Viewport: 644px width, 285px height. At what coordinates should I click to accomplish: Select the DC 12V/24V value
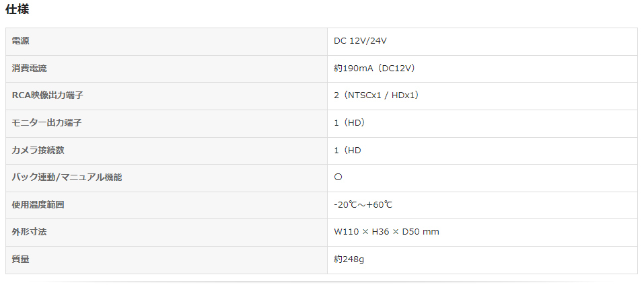click(x=360, y=41)
